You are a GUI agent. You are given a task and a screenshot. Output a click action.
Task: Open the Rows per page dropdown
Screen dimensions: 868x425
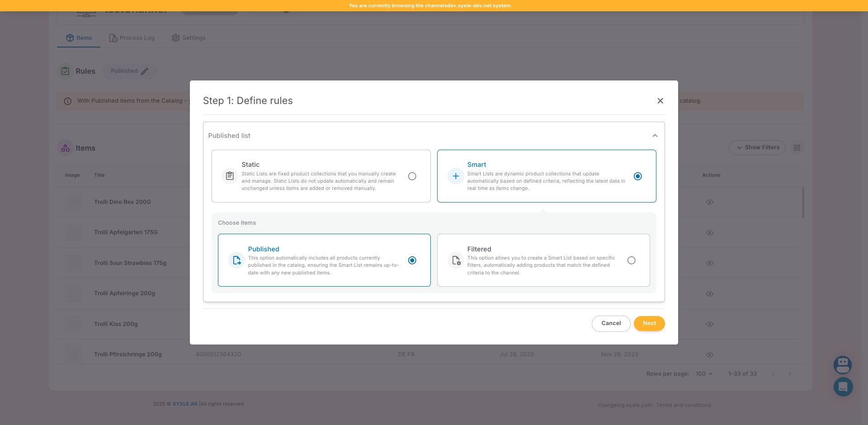tap(703, 374)
